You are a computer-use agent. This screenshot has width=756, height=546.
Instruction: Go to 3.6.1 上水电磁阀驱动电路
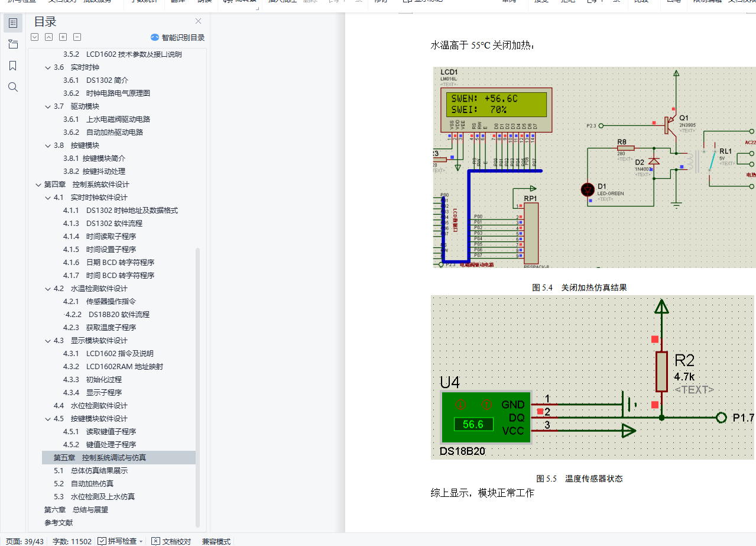[x=106, y=119]
